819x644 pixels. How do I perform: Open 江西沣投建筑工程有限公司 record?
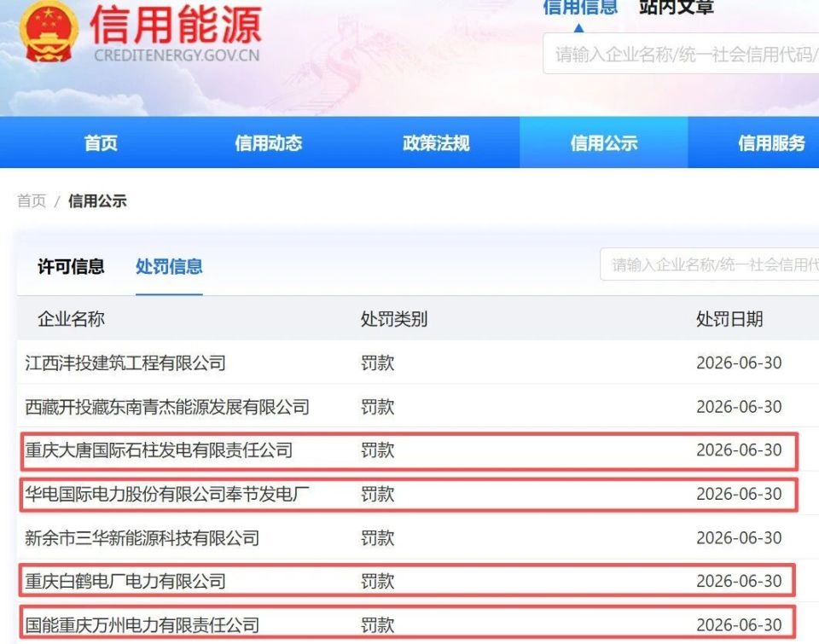[x=125, y=363]
